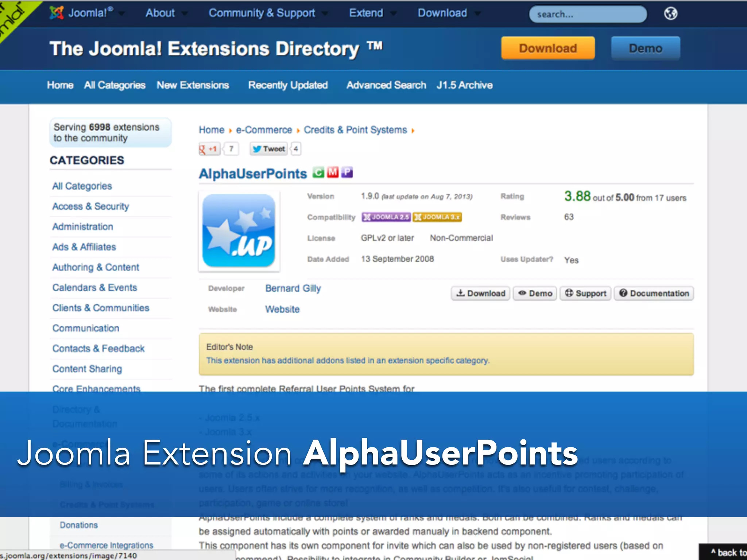Click the Google +1 icon
Viewport: 747px width, 560px height.
click(209, 149)
